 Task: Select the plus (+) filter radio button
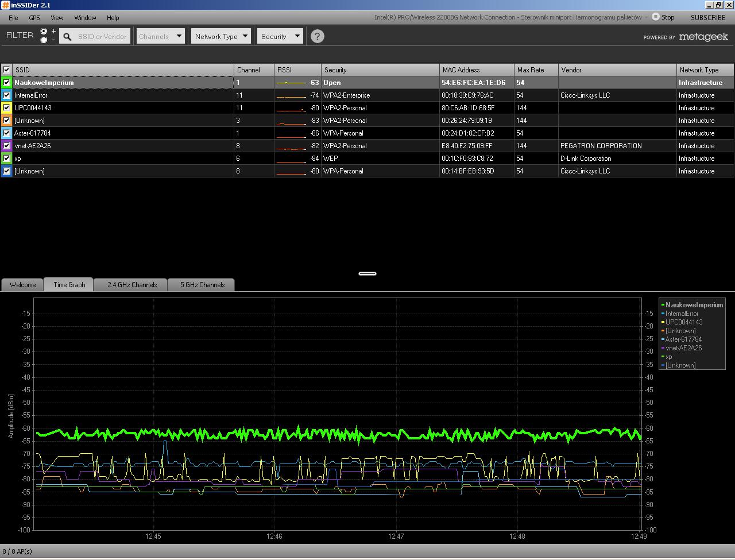coord(44,32)
